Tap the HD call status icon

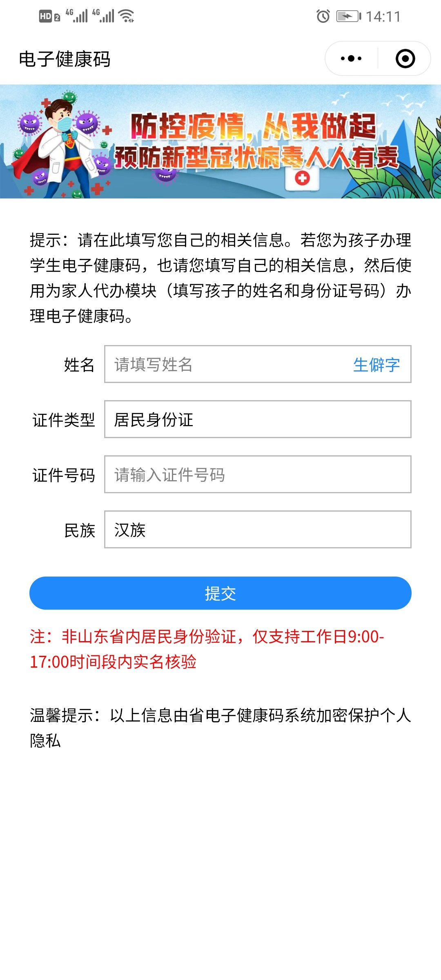click(x=49, y=16)
